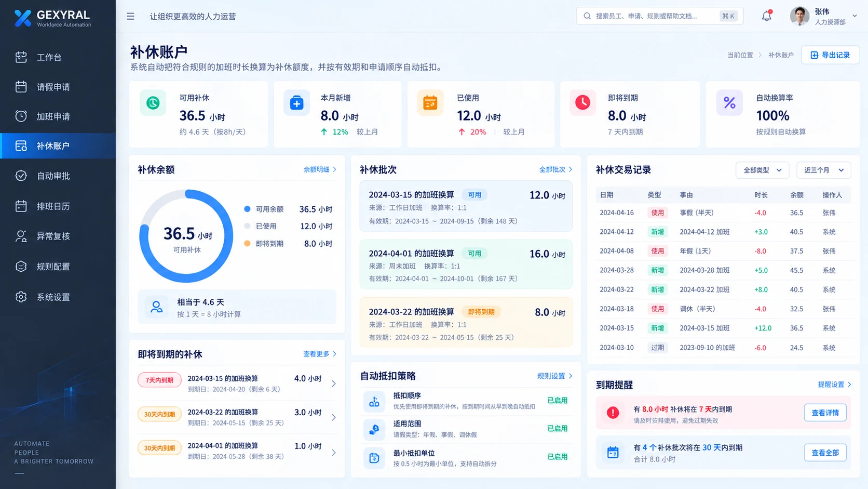Click the 查看详情 button

(825, 413)
